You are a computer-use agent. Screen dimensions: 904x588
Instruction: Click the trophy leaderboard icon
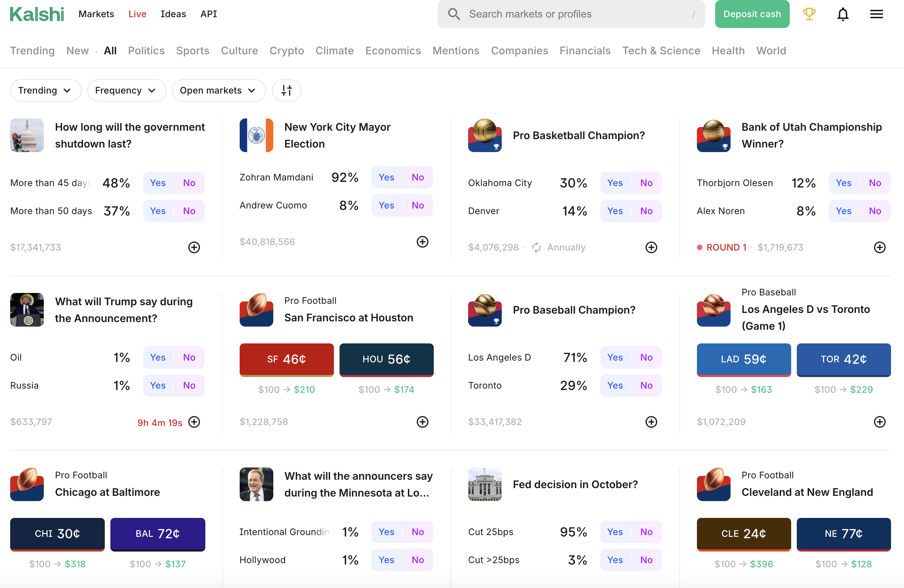(809, 14)
